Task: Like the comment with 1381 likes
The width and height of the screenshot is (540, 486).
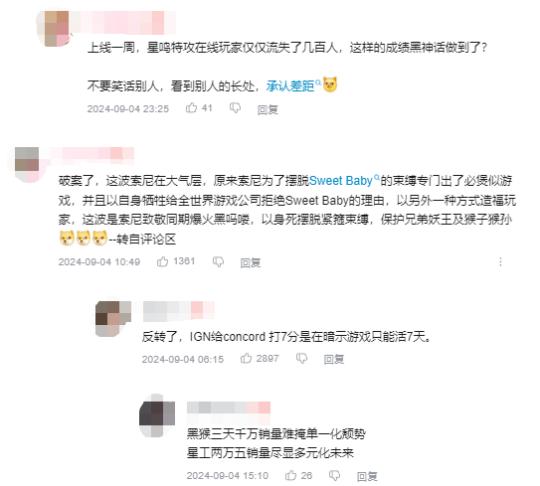Action: pyautogui.click(x=162, y=261)
